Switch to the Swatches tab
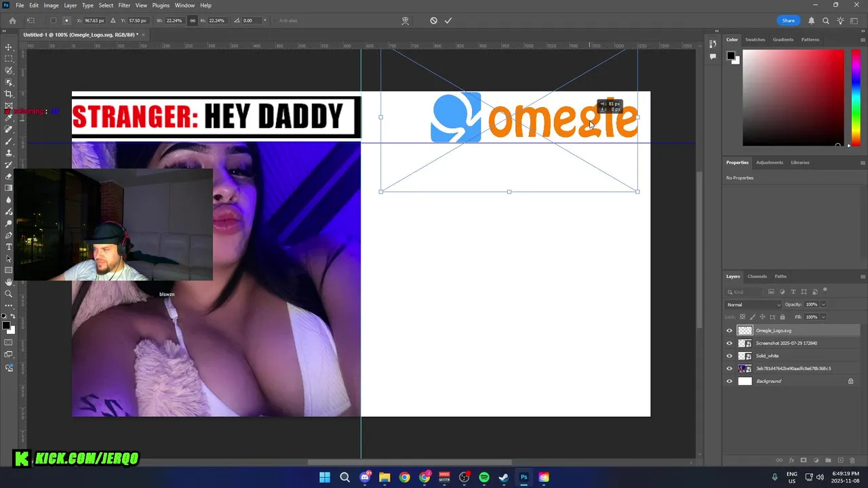Viewport: 868px width, 488px height. 755,39
